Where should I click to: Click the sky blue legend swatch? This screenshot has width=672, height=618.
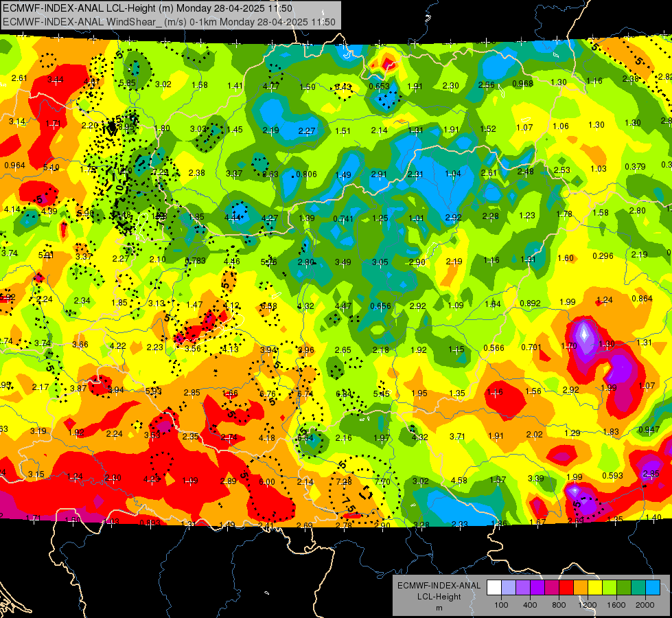pos(653,588)
